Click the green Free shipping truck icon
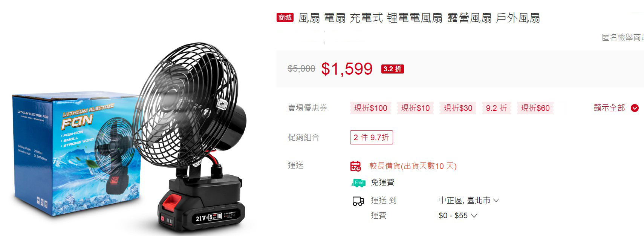644x236 pixels. tap(358, 183)
